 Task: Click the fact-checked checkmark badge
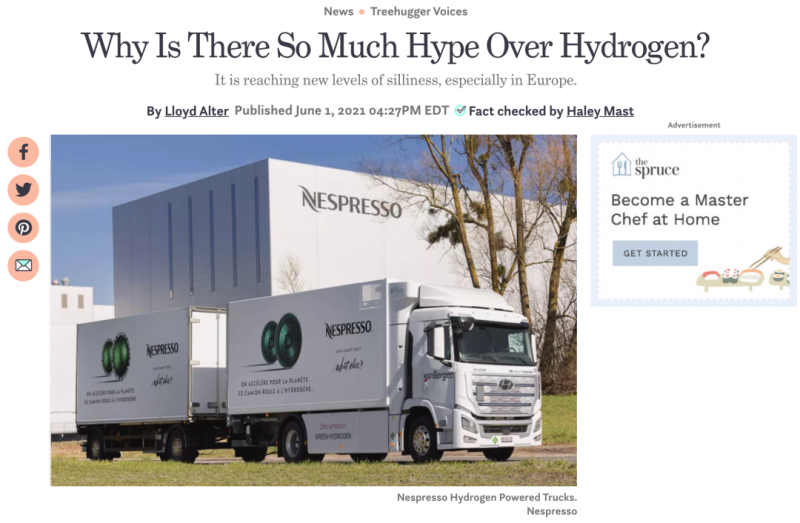460,111
